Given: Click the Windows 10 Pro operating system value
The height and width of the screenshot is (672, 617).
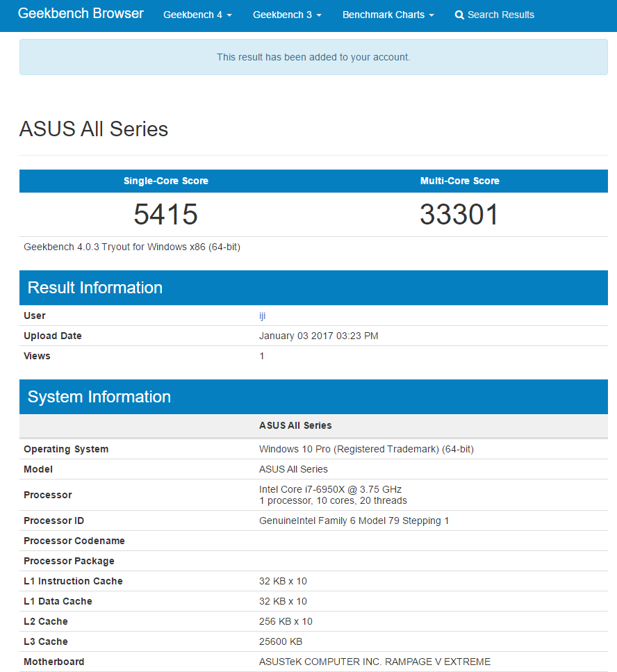Looking at the screenshot, I should coord(366,449).
